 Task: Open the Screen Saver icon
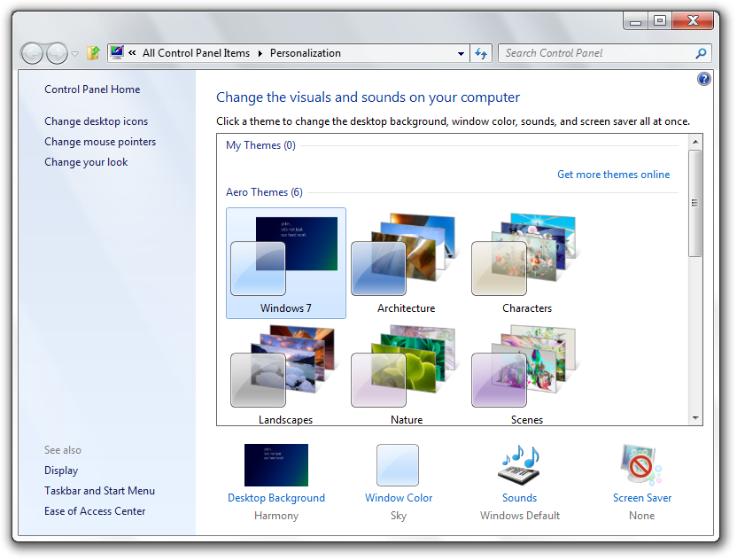pos(641,465)
